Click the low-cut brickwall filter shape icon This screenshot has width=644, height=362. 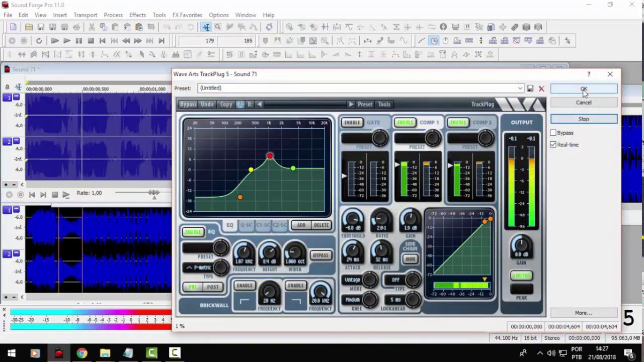pyautogui.click(x=245, y=301)
